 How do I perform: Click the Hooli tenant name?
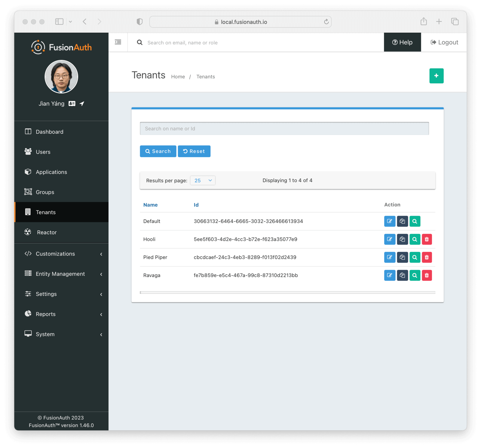coord(149,239)
